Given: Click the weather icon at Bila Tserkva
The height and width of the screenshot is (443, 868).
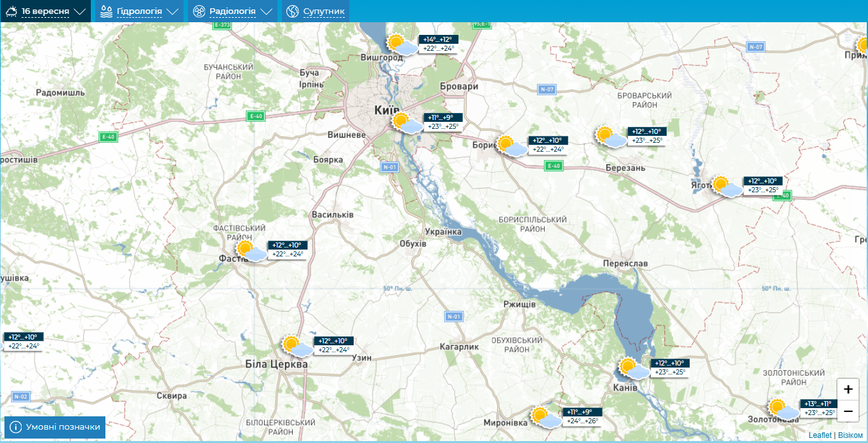Looking at the screenshot, I should tap(297, 347).
